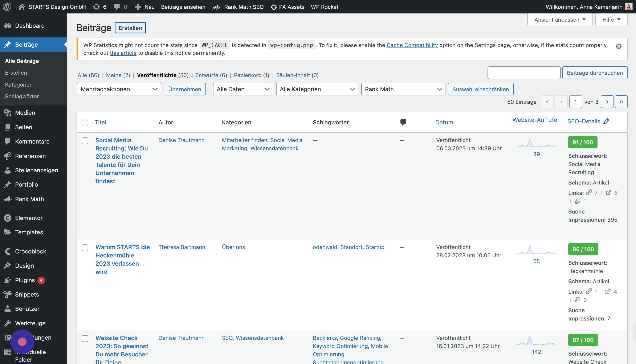
Task: Check the Website Check 2023 post checkbox
Action: pyautogui.click(x=85, y=339)
